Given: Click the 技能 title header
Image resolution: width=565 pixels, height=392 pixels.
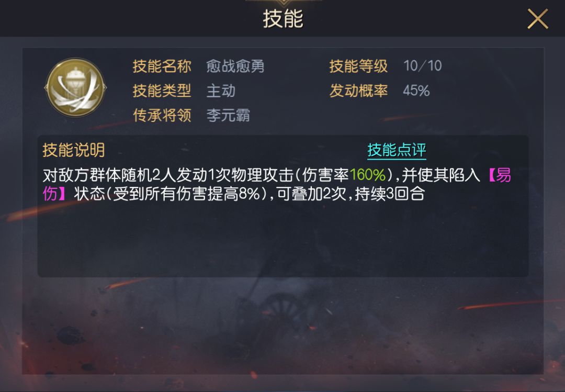Looking at the screenshot, I should [283, 19].
